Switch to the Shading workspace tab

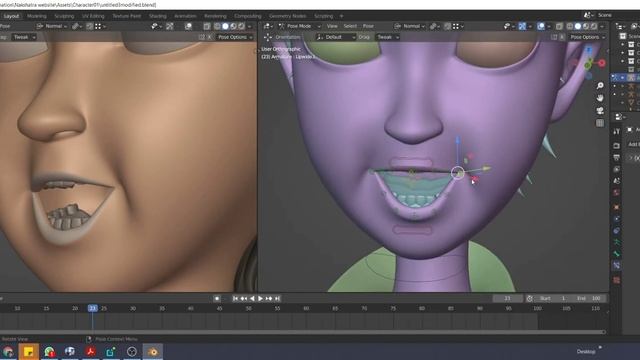[158, 16]
